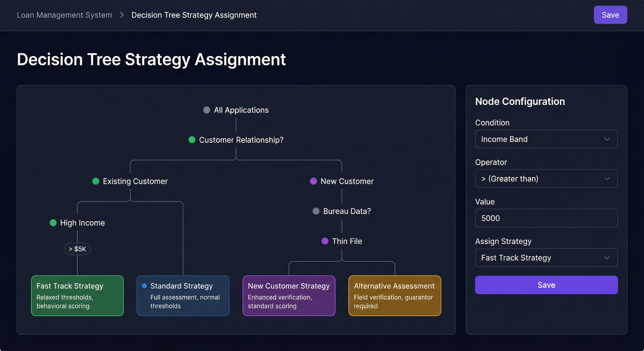
Task: Select the Bureau Data node indicator
Action: pyautogui.click(x=316, y=211)
